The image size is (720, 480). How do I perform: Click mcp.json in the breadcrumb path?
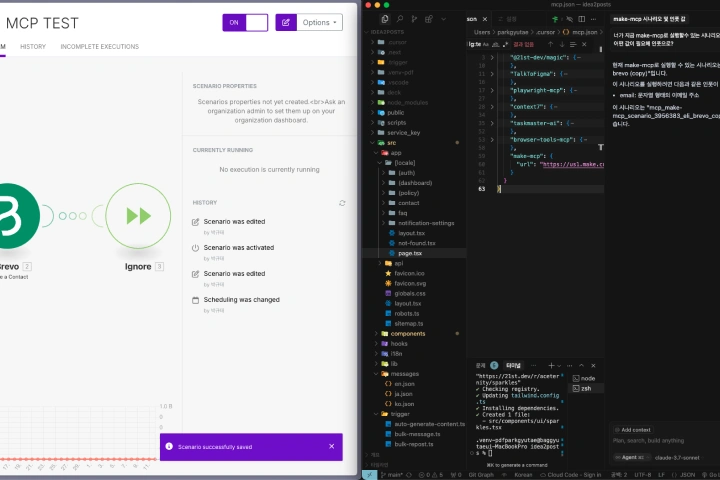(x=585, y=32)
